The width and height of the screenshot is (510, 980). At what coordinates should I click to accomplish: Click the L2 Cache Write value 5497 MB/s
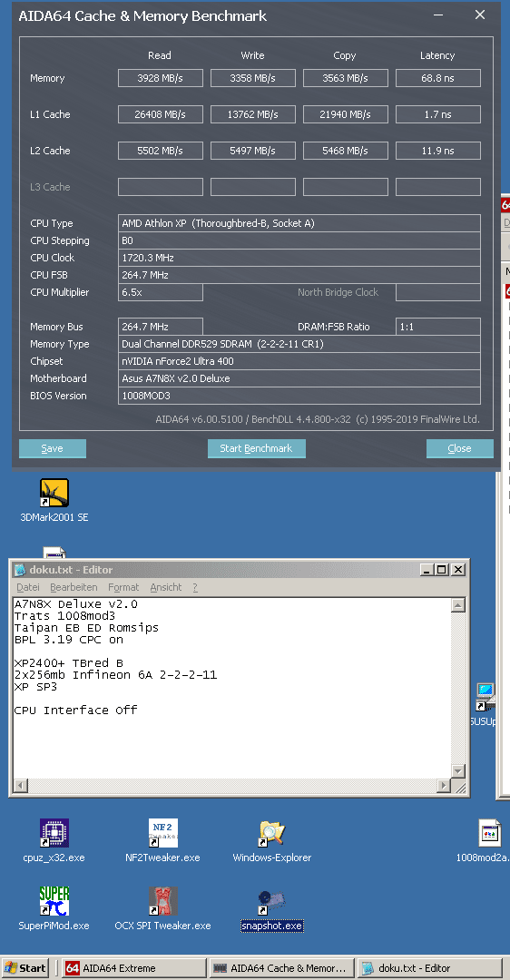click(253, 151)
